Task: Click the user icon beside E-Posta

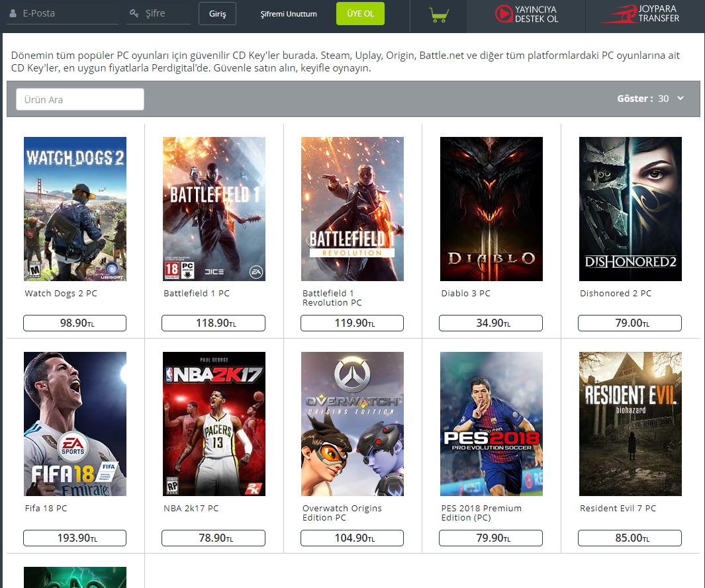Action: pos(13,13)
